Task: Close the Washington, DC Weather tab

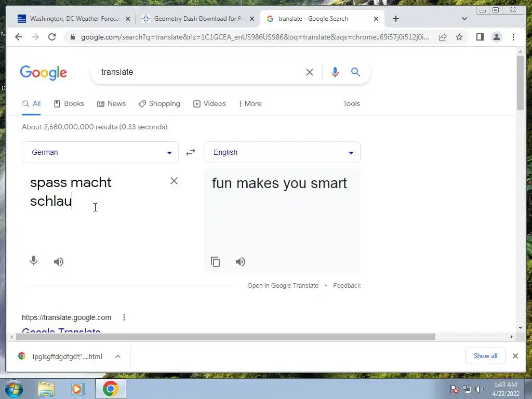Action: point(128,19)
